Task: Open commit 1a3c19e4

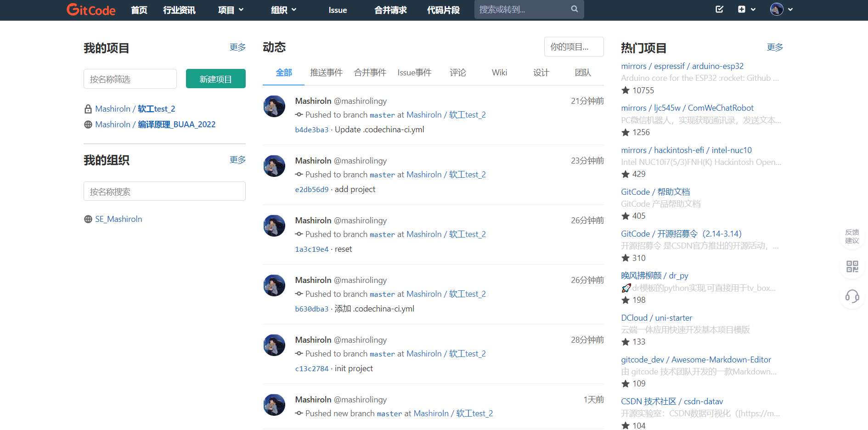Action: pyautogui.click(x=312, y=249)
